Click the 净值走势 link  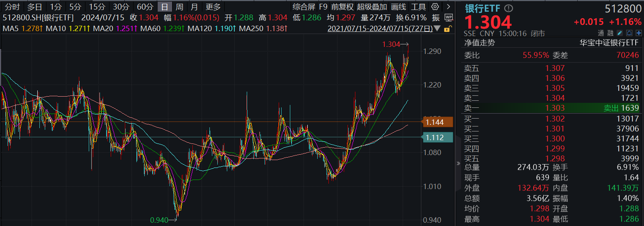pos(479,42)
